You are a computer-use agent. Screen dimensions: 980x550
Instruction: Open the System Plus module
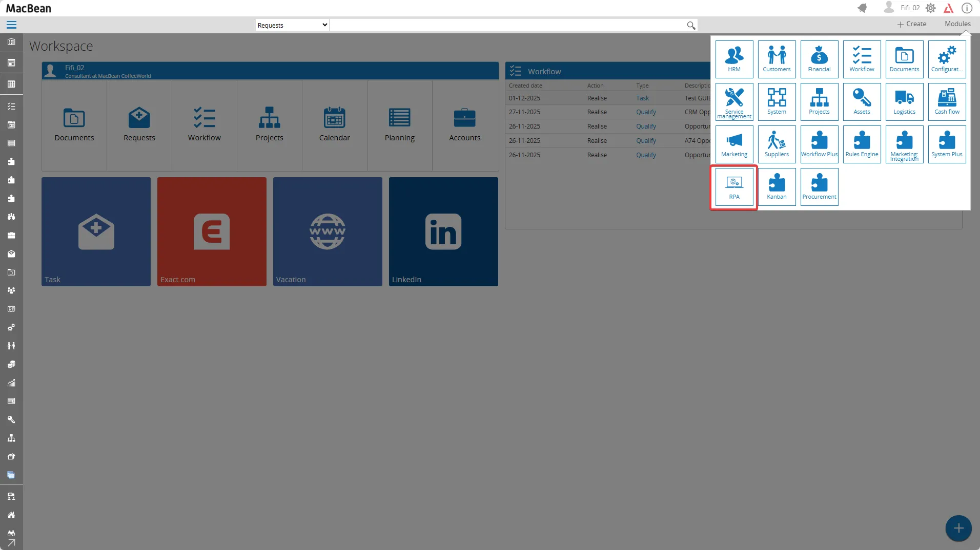pyautogui.click(x=947, y=144)
